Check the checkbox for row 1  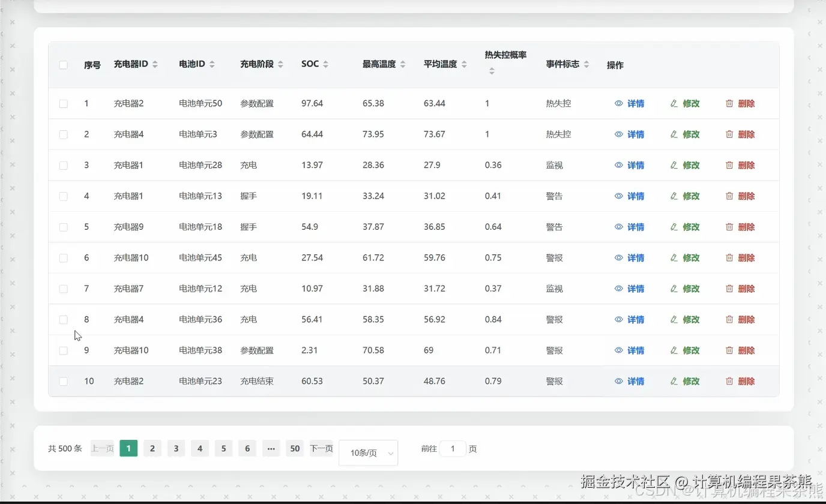point(63,103)
